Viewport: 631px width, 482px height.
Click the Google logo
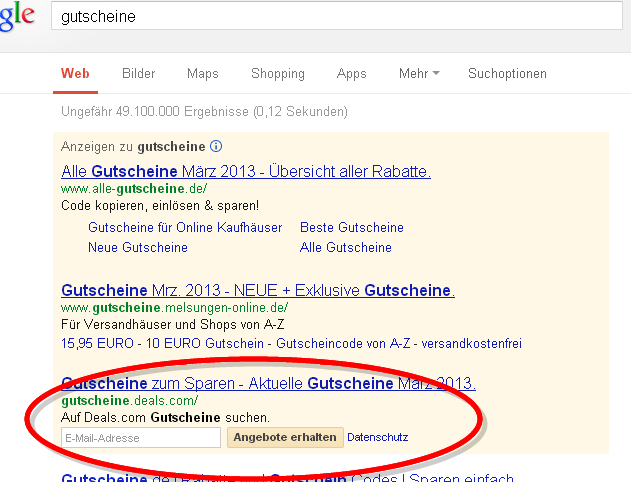17,15
